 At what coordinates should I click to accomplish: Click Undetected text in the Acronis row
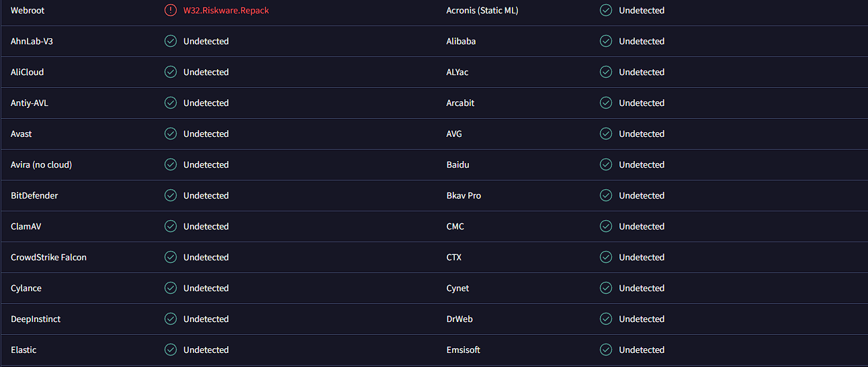click(642, 11)
